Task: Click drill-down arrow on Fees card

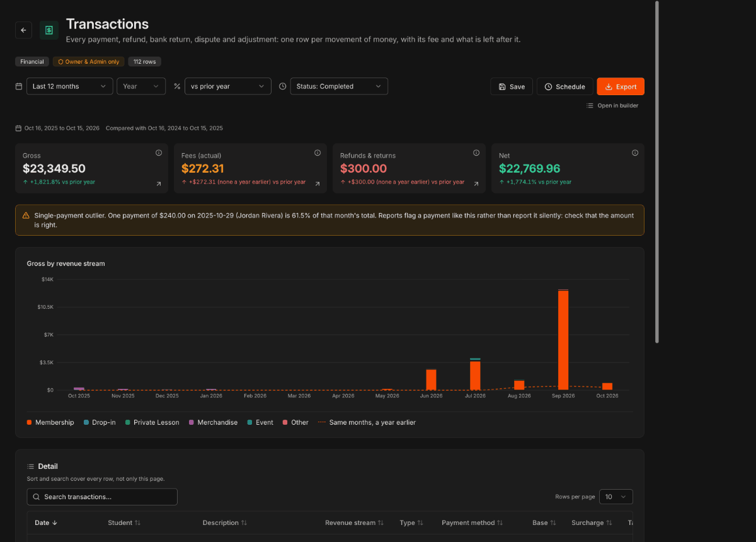Action: coord(318,184)
